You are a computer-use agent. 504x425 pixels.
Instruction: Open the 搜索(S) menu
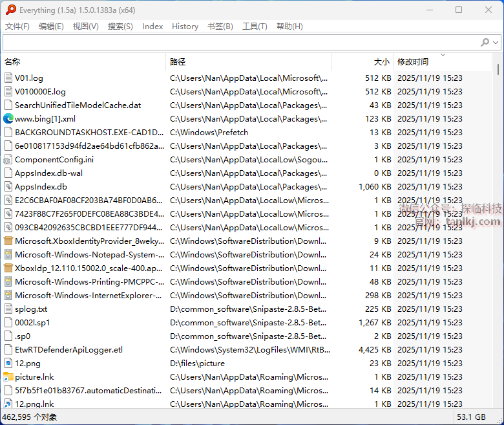pyautogui.click(x=120, y=27)
